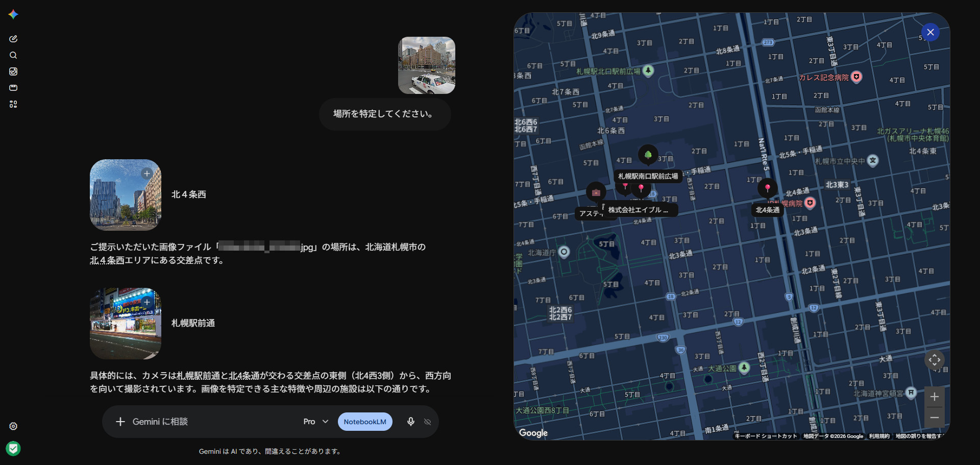Click the plus icon on 札幌駅前通 thumbnail
This screenshot has width=980, height=465.
[x=147, y=302]
